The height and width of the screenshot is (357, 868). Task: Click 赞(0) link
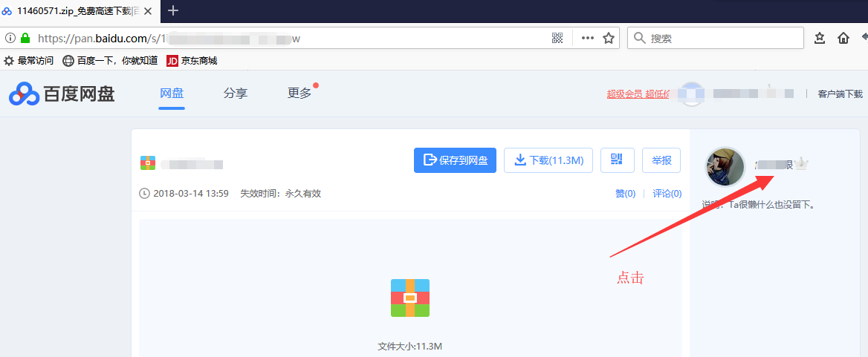[626, 194]
